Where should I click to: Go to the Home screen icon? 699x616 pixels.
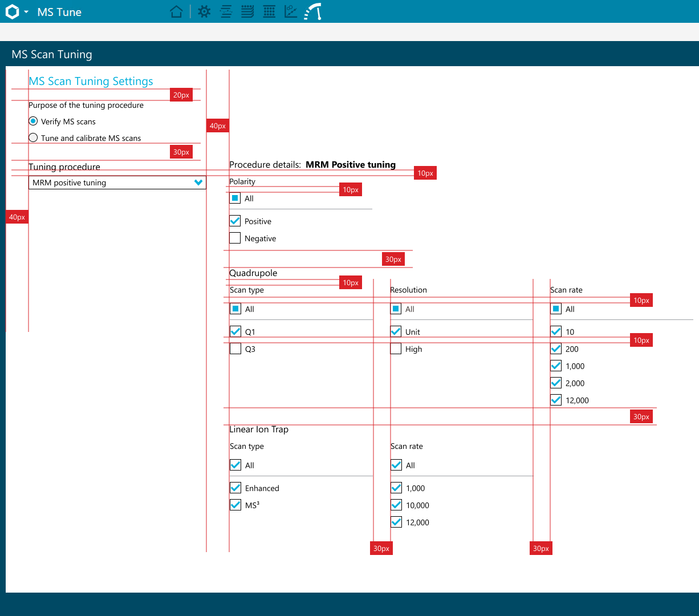177,11
